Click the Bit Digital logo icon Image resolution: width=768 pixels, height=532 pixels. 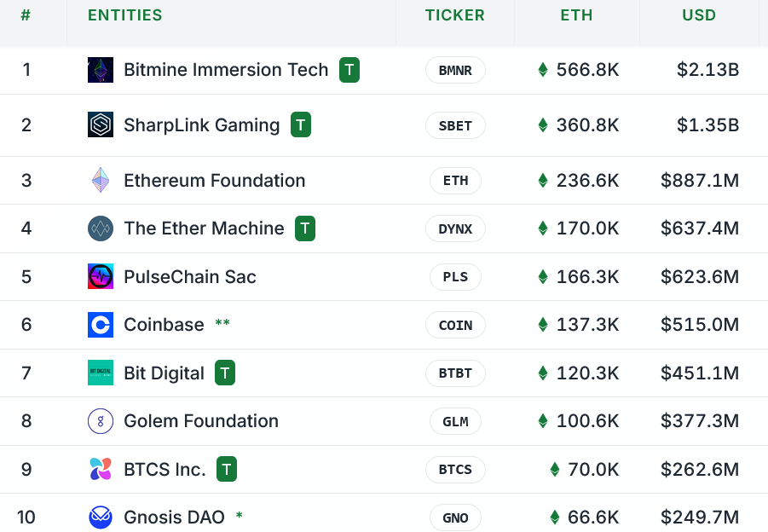click(101, 373)
